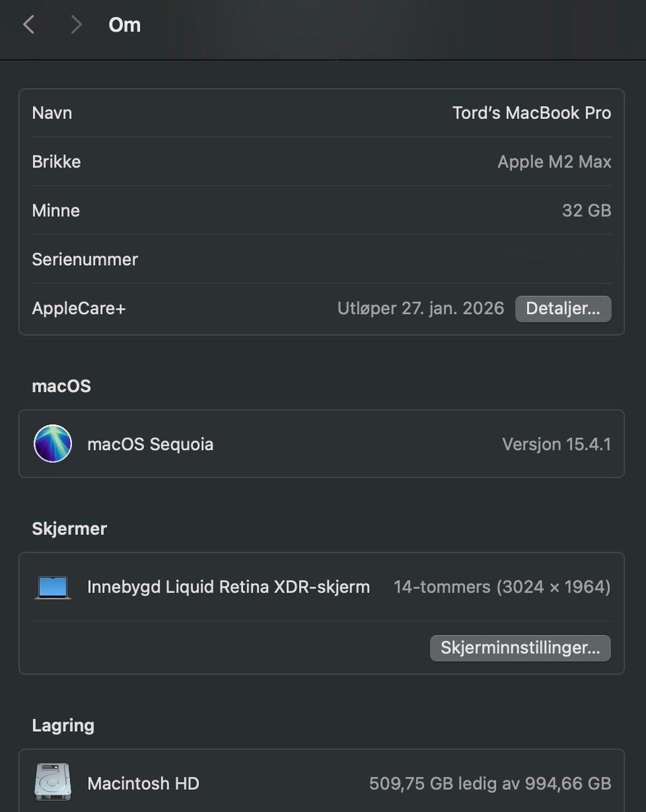Click the 14-tommers resolution text
This screenshot has height=812, width=646.
tap(501, 587)
